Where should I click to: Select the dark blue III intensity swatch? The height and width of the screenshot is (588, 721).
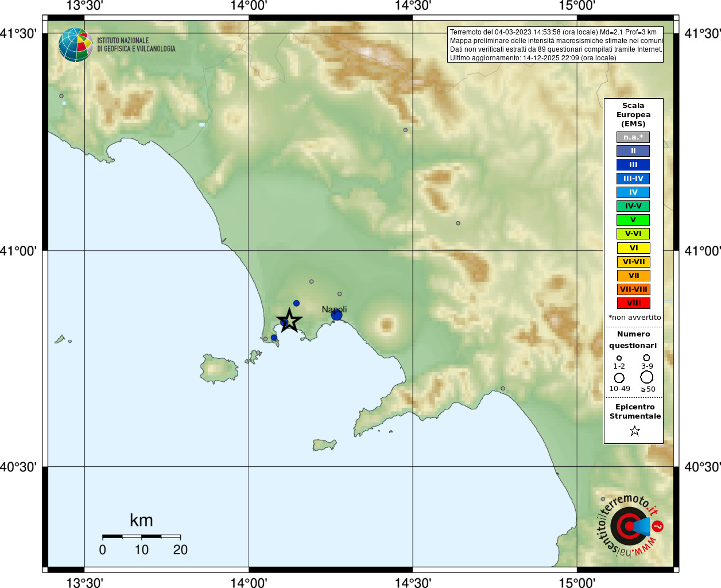633,165
